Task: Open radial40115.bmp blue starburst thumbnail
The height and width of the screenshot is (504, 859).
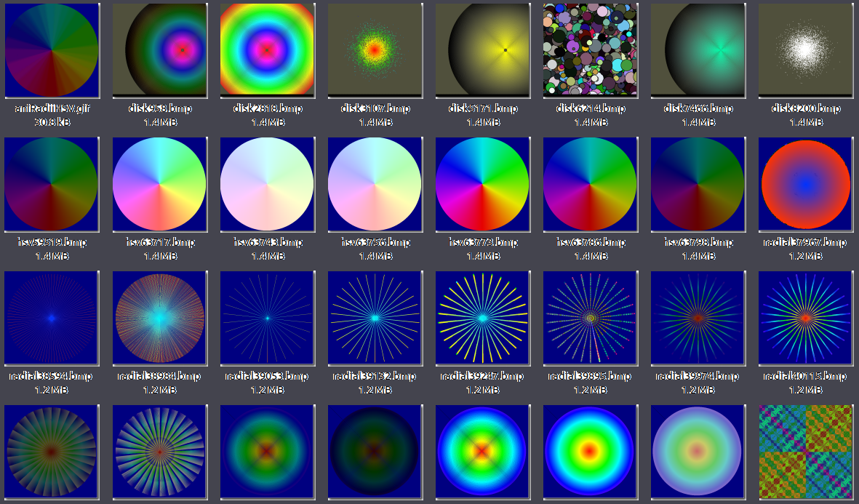Action: pos(804,318)
